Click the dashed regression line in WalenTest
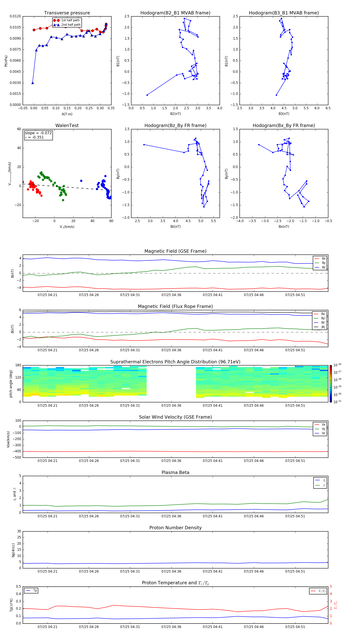The height and width of the screenshot is (644, 351). point(67,187)
